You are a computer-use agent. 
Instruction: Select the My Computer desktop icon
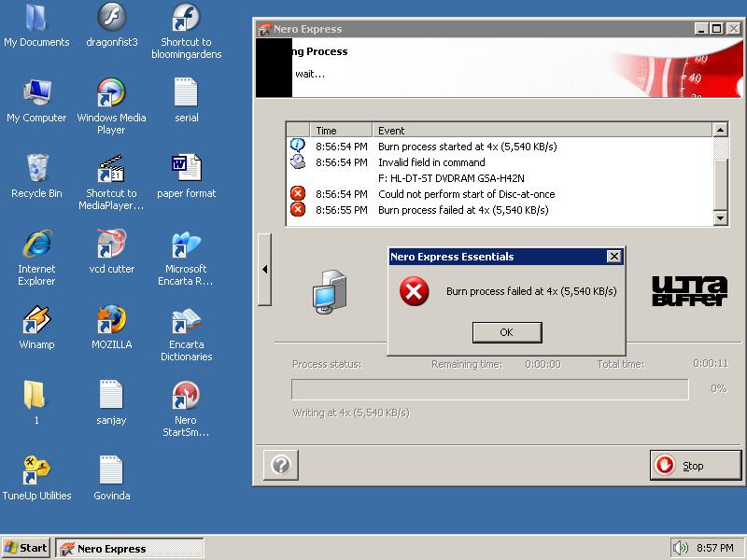(36, 101)
